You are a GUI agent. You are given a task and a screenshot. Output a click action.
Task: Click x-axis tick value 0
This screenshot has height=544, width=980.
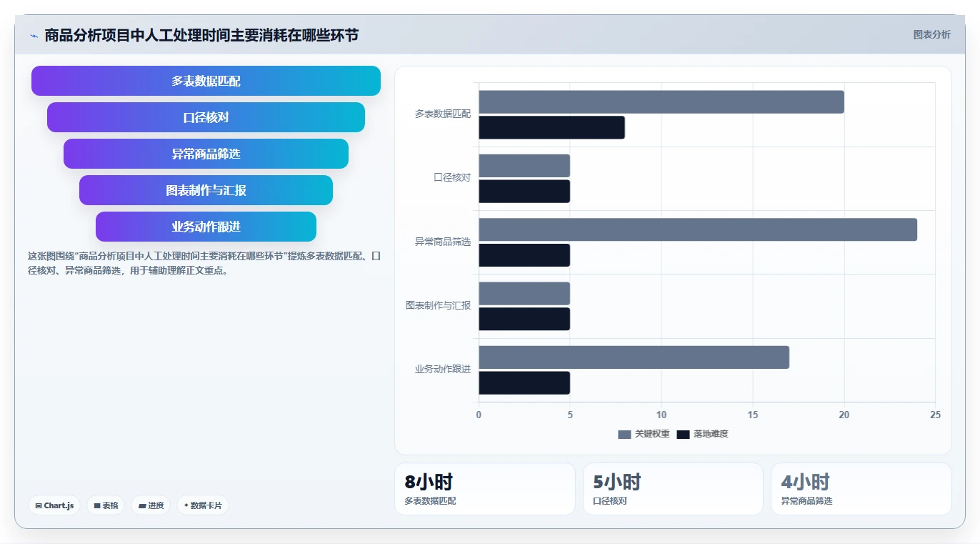coord(479,415)
